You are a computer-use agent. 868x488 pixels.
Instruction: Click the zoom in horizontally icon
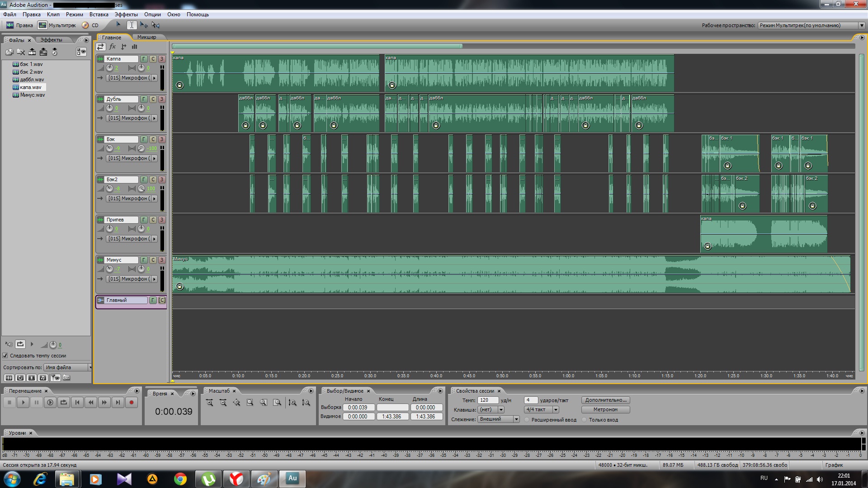click(209, 403)
